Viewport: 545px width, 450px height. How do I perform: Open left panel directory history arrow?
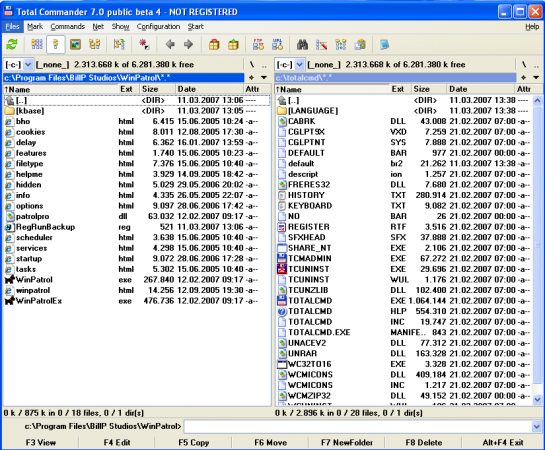(x=264, y=77)
